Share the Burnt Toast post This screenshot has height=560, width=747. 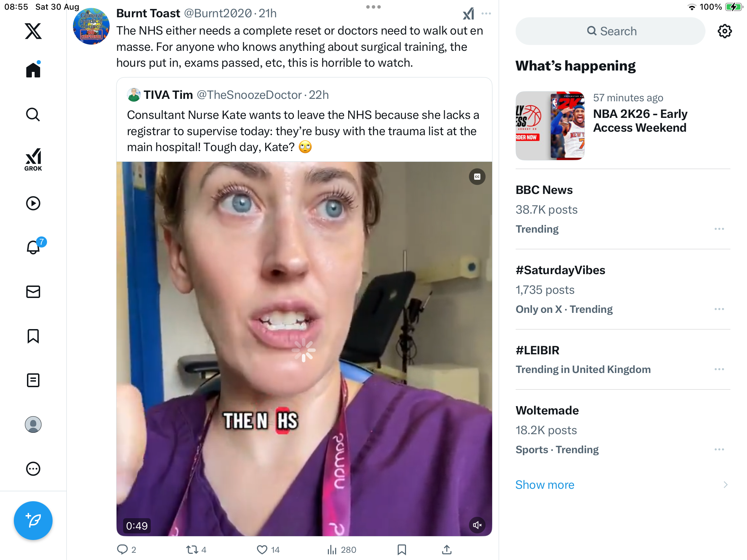coord(446,550)
